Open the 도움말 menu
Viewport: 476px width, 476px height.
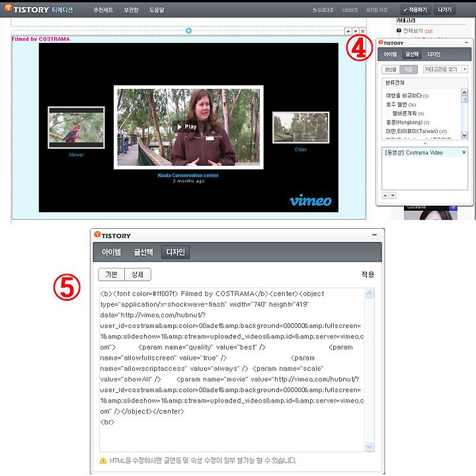click(x=156, y=10)
